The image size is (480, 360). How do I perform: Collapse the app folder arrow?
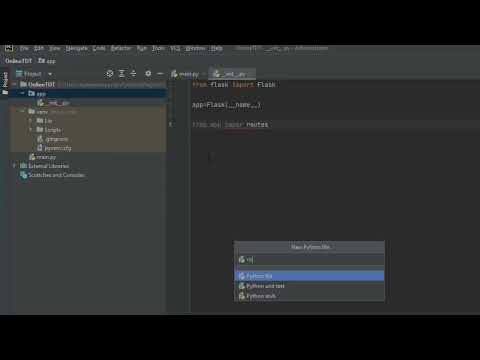point(23,94)
